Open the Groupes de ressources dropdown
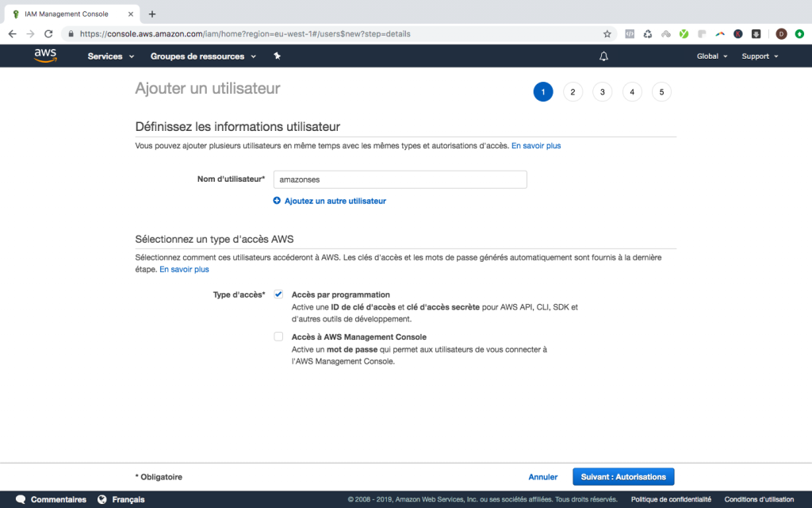 203,56
